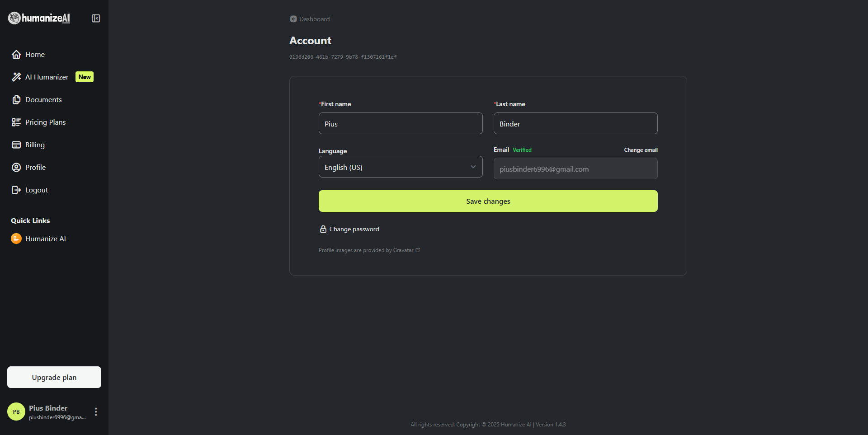Expand the Language dropdown
Screen dimensions: 868x435
[x=400, y=167]
